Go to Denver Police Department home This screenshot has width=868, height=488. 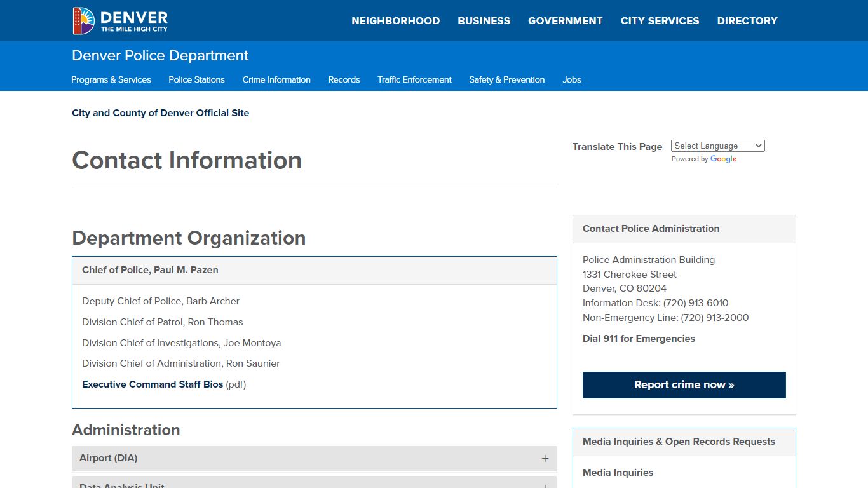[x=160, y=55]
